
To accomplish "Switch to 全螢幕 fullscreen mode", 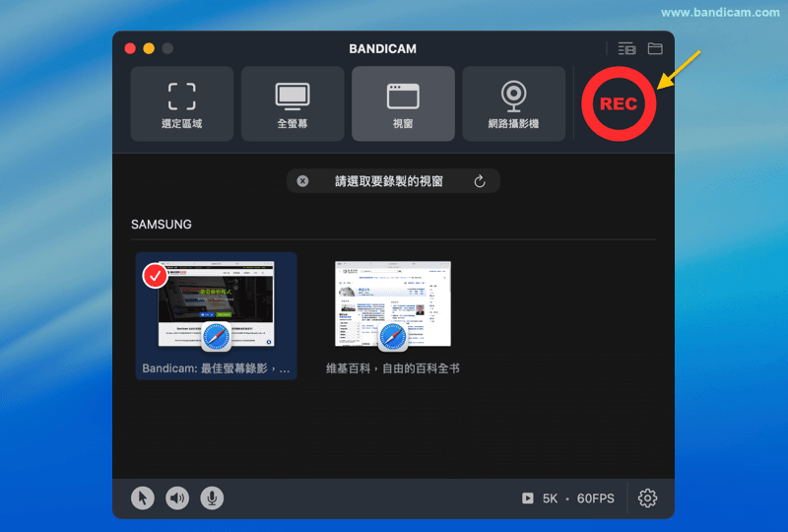I will click(x=293, y=103).
